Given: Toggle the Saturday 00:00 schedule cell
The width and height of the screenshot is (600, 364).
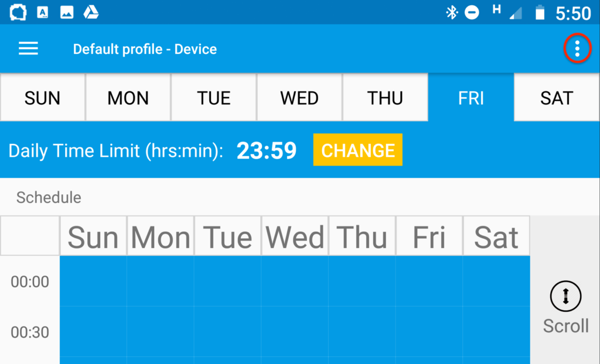Looking at the screenshot, I should click(496, 281).
